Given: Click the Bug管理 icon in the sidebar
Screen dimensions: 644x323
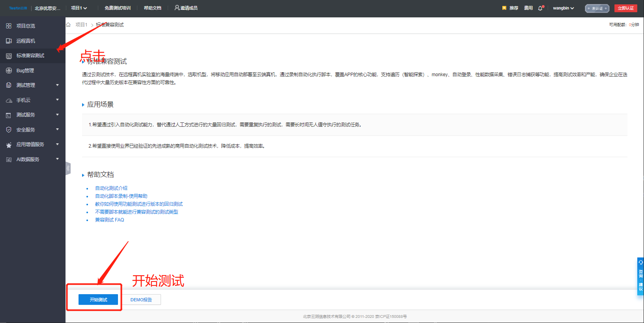Looking at the screenshot, I should coord(9,71).
